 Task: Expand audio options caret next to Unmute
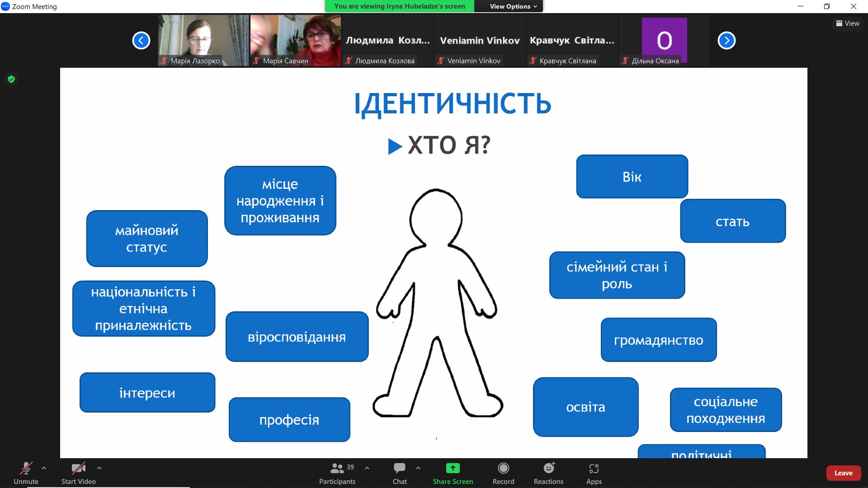(44, 468)
